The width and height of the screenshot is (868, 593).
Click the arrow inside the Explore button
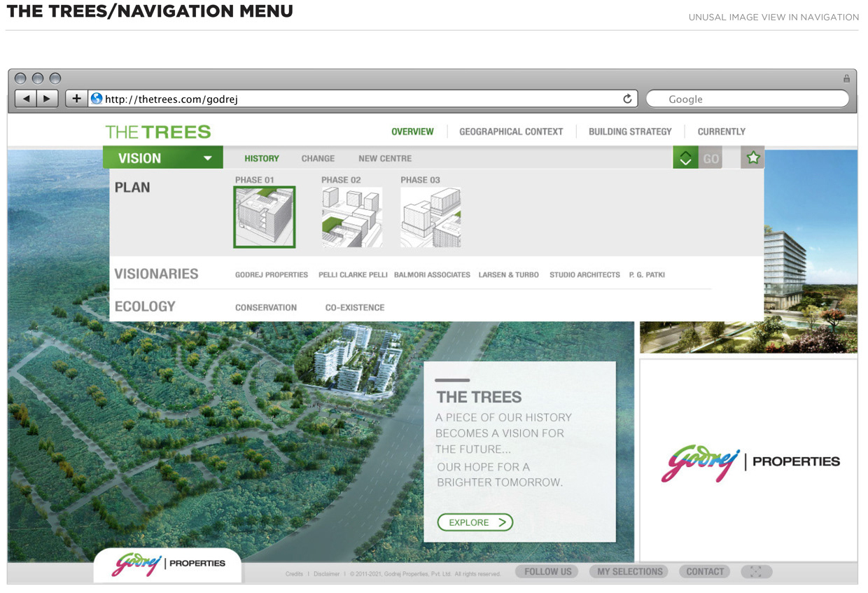pos(502,522)
